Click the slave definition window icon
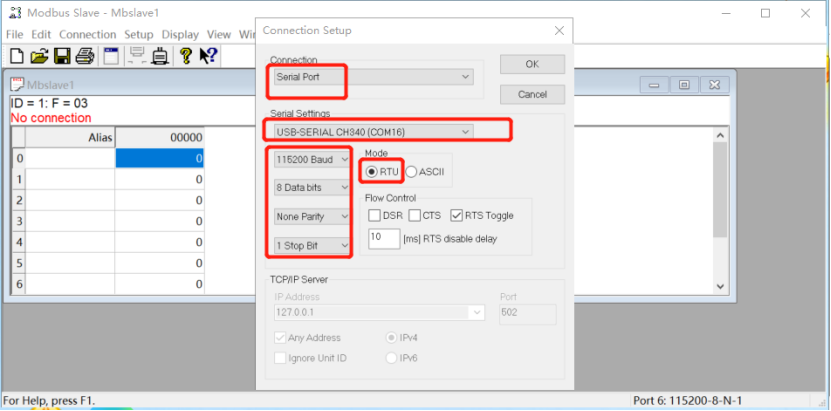This screenshot has height=411, width=831. click(111, 56)
